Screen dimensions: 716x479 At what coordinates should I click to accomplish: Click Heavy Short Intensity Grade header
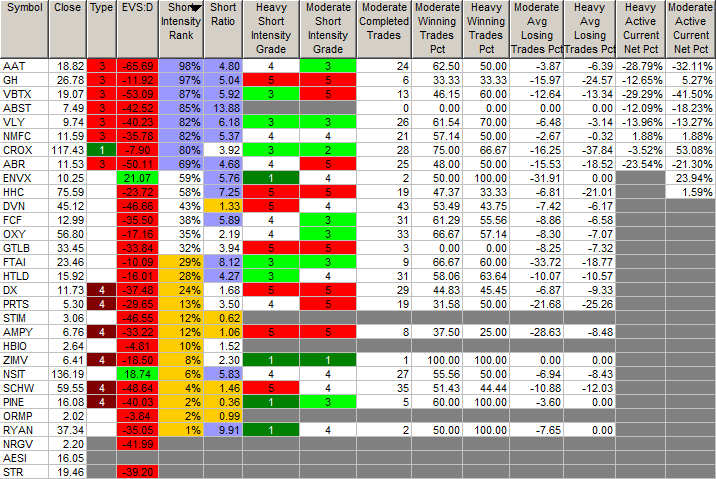[x=271, y=29]
